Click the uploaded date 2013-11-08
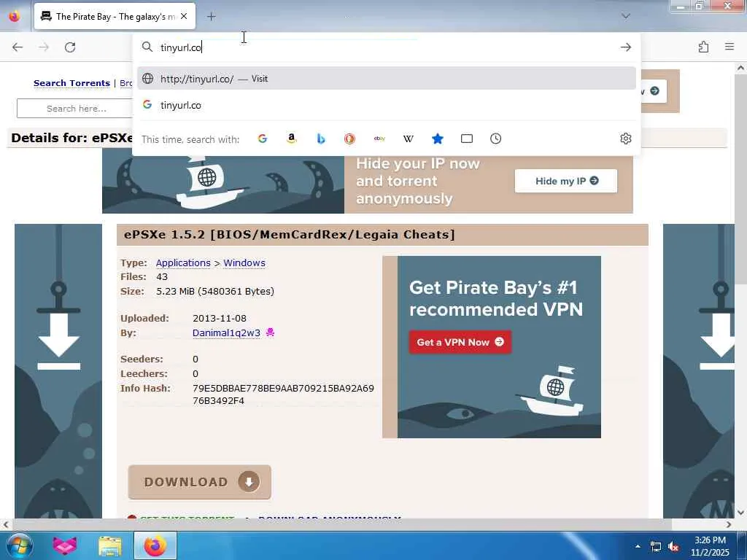Screen dimensions: 747x560 220,318
